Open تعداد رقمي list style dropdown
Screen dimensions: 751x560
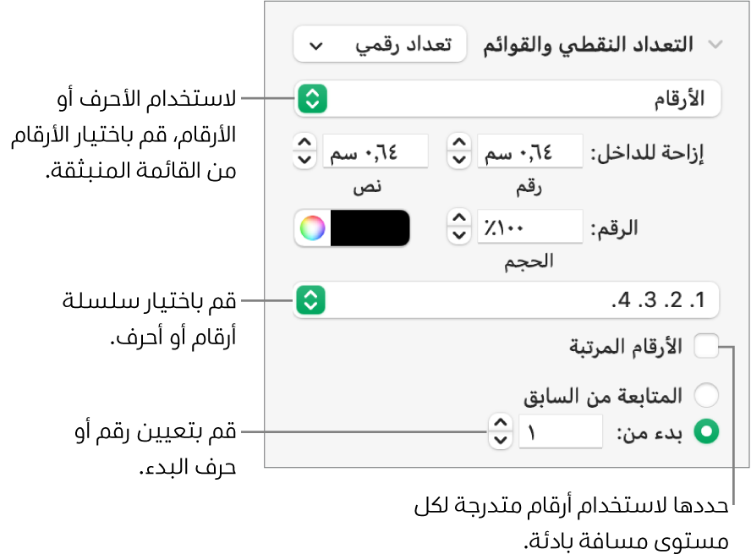pyautogui.click(x=380, y=46)
